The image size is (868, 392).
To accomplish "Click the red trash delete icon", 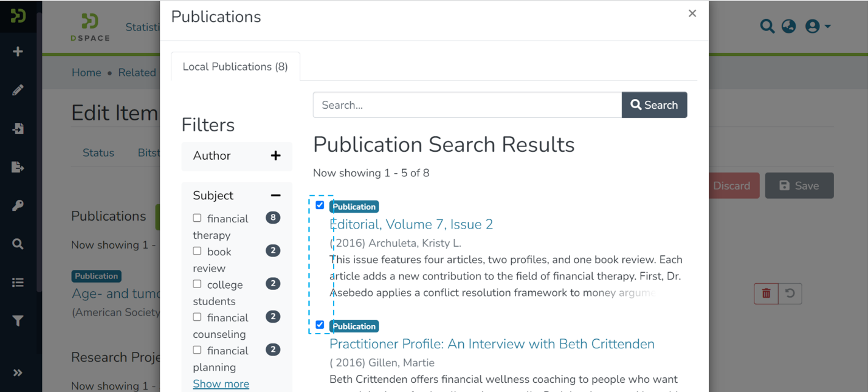I will coord(766,294).
